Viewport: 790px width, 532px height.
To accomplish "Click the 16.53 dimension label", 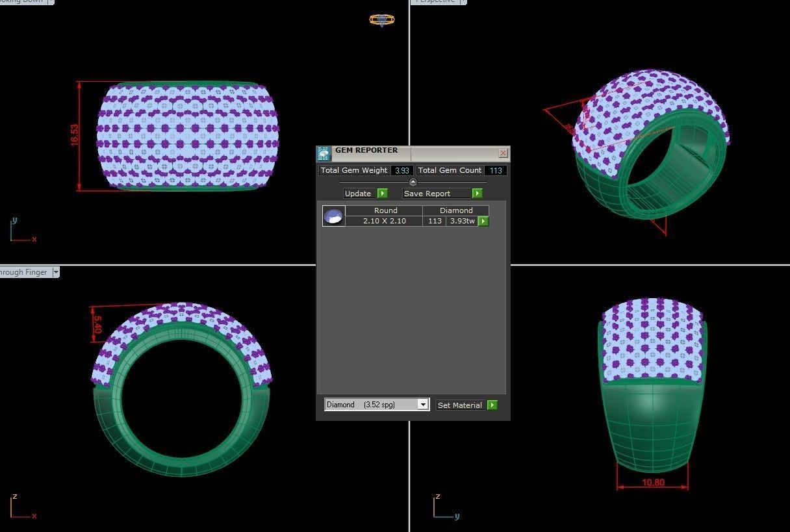I will [x=74, y=135].
